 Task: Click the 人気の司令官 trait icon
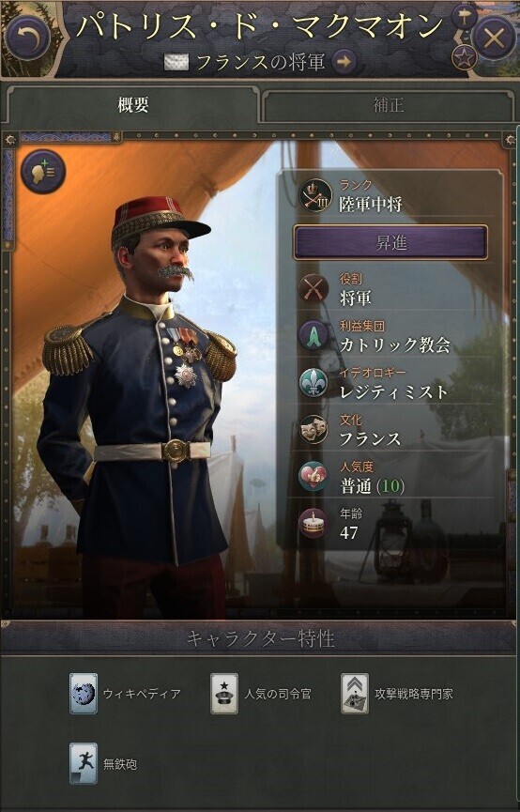click(x=224, y=694)
